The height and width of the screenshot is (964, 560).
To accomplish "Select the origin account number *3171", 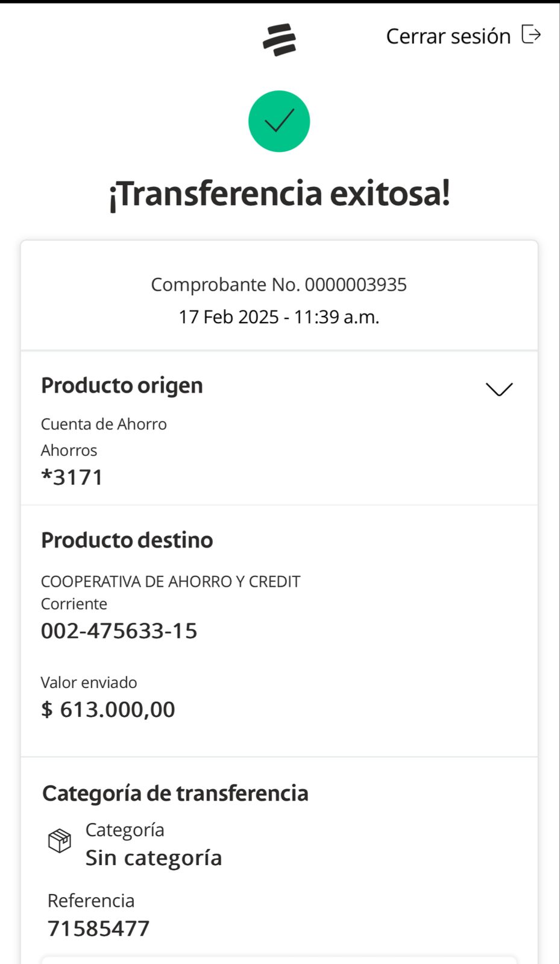I will coord(72,477).
